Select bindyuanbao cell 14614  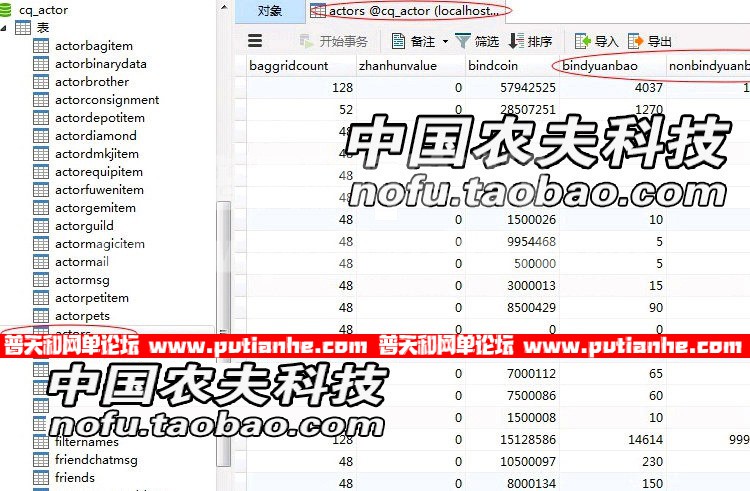coord(613,440)
